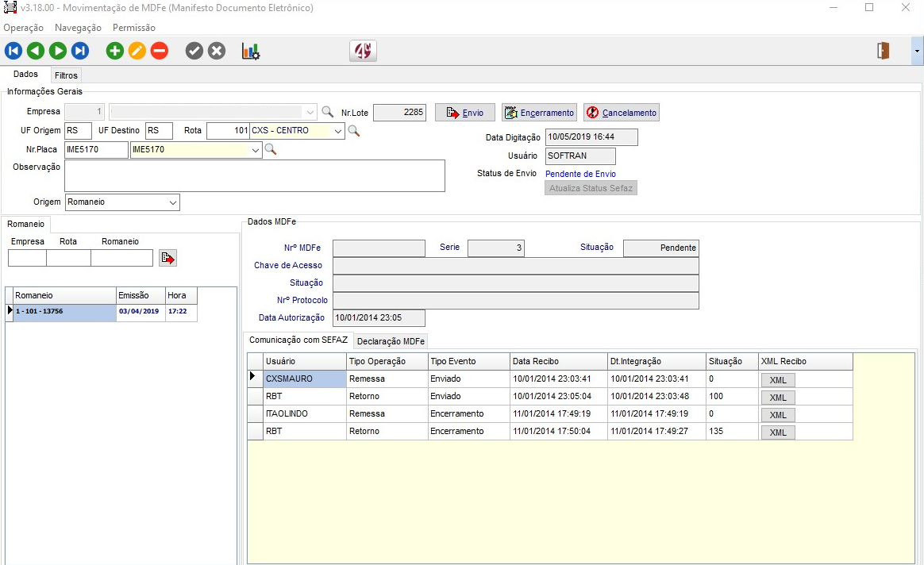Jump to last record navigation icon
The height and width of the screenshot is (565, 924).
point(80,52)
